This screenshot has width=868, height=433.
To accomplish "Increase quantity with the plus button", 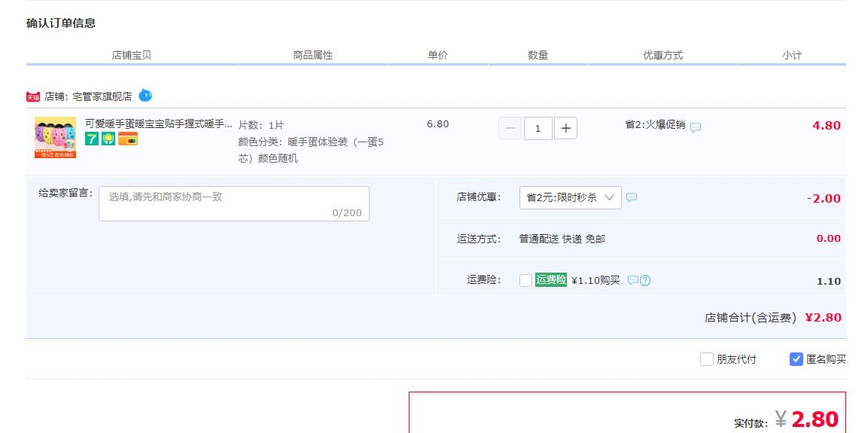I will 566,129.
